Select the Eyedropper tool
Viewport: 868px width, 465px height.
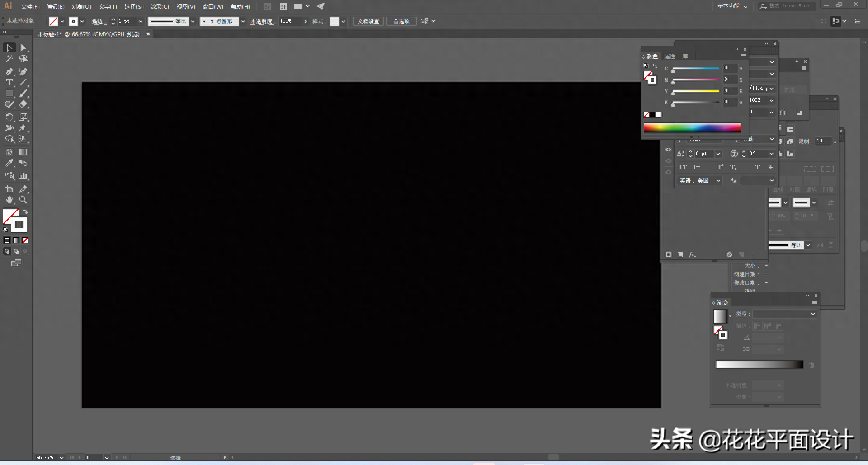pos(9,163)
